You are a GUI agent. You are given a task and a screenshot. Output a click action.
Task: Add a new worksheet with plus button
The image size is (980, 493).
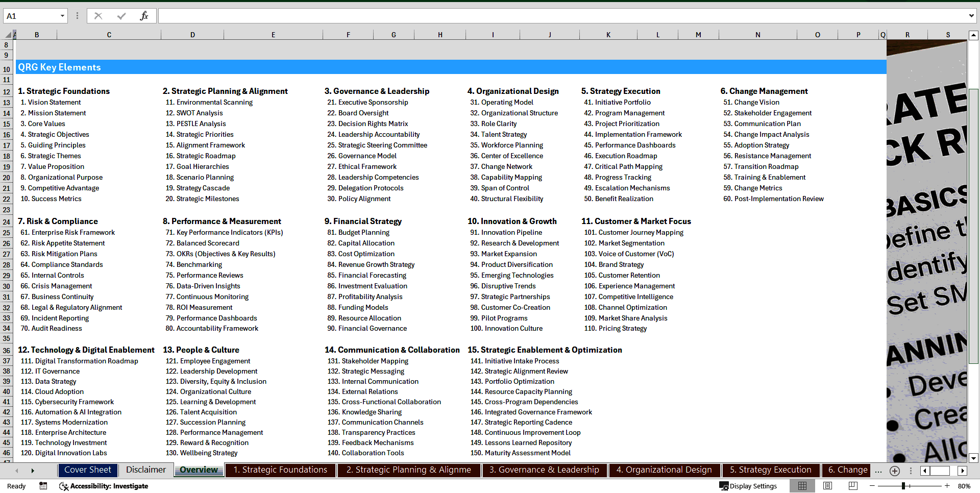pos(894,470)
